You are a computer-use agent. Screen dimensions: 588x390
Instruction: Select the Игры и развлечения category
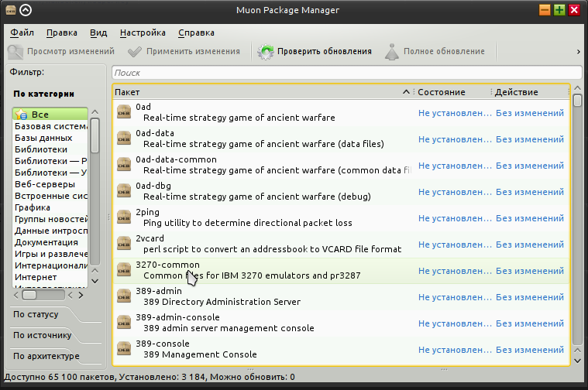[50, 254]
